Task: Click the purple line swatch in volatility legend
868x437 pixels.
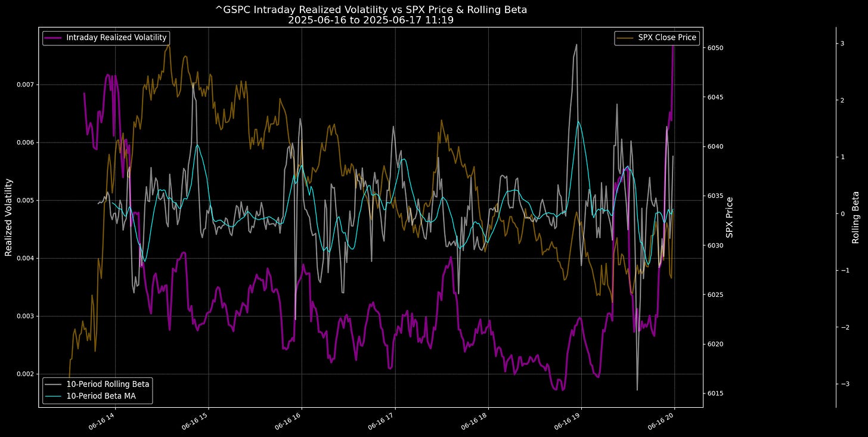Action: click(54, 38)
